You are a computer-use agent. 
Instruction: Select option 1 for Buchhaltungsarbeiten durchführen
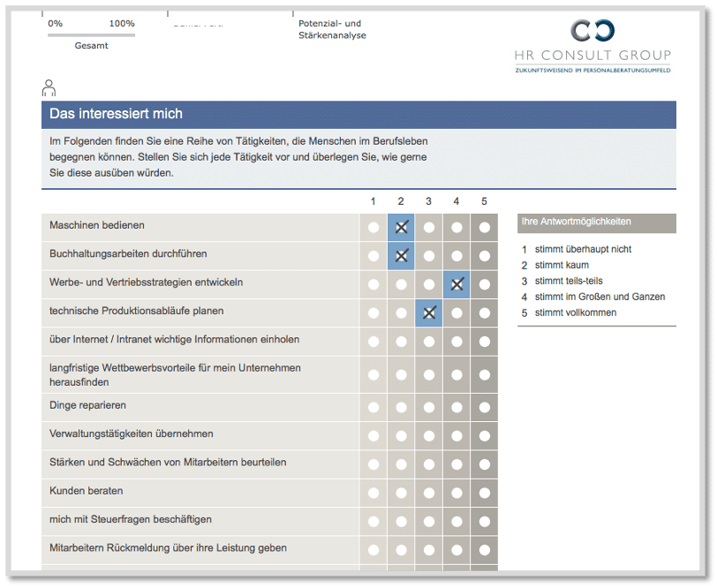pos(374,256)
